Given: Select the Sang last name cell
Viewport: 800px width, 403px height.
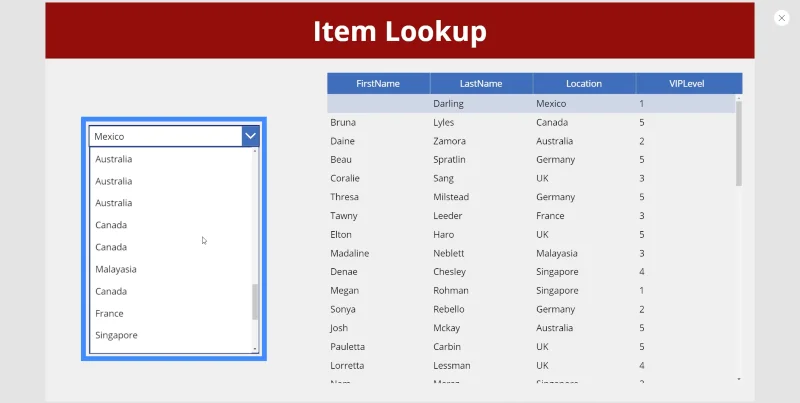Looking at the screenshot, I should (443, 179).
